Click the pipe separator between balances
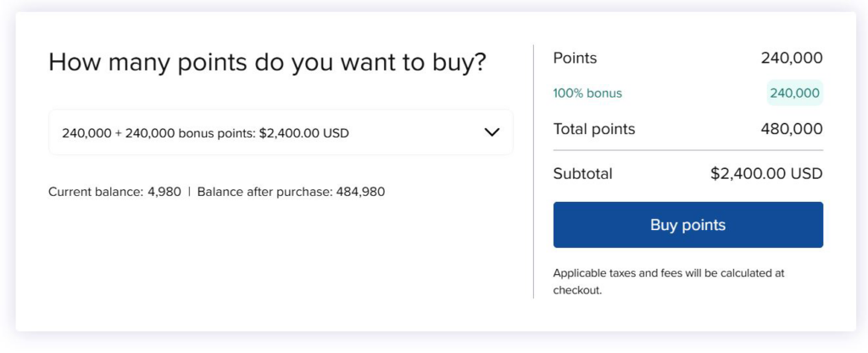 click(189, 192)
